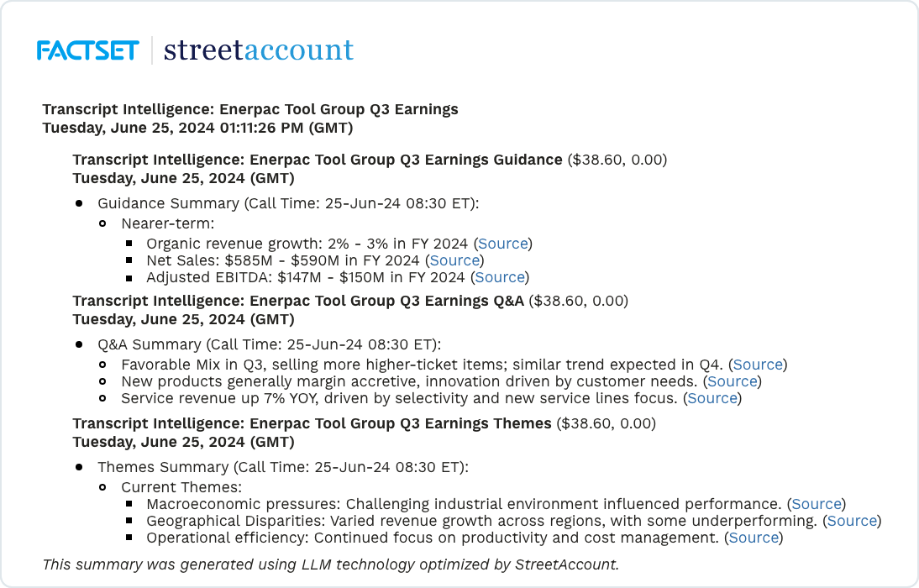The width and height of the screenshot is (919, 588).
Task: Open Source link for Service revenue up 7%
Action: (x=712, y=398)
